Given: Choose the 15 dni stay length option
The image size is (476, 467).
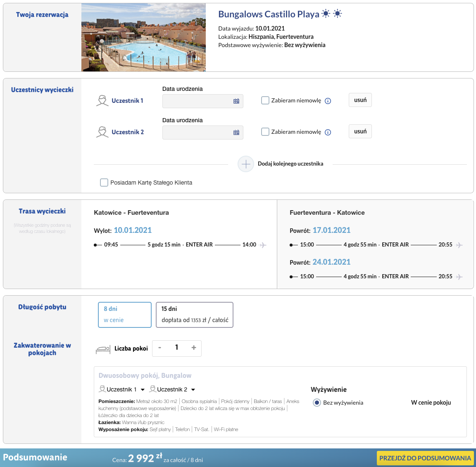Looking at the screenshot, I should [195, 315].
